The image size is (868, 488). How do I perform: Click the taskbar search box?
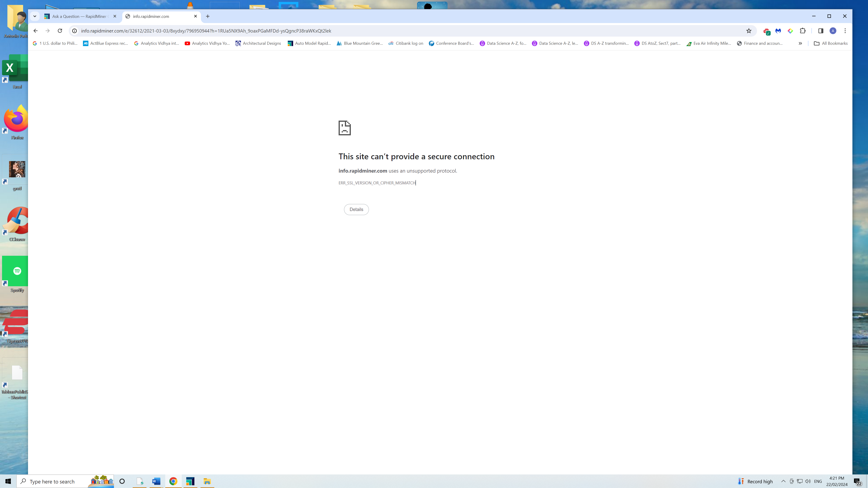click(65, 481)
